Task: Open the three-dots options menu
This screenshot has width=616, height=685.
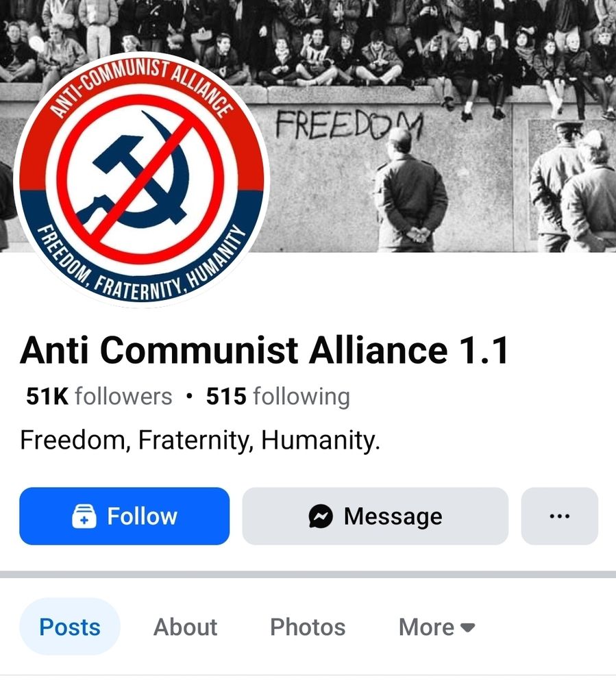Action: tap(560, 516)
